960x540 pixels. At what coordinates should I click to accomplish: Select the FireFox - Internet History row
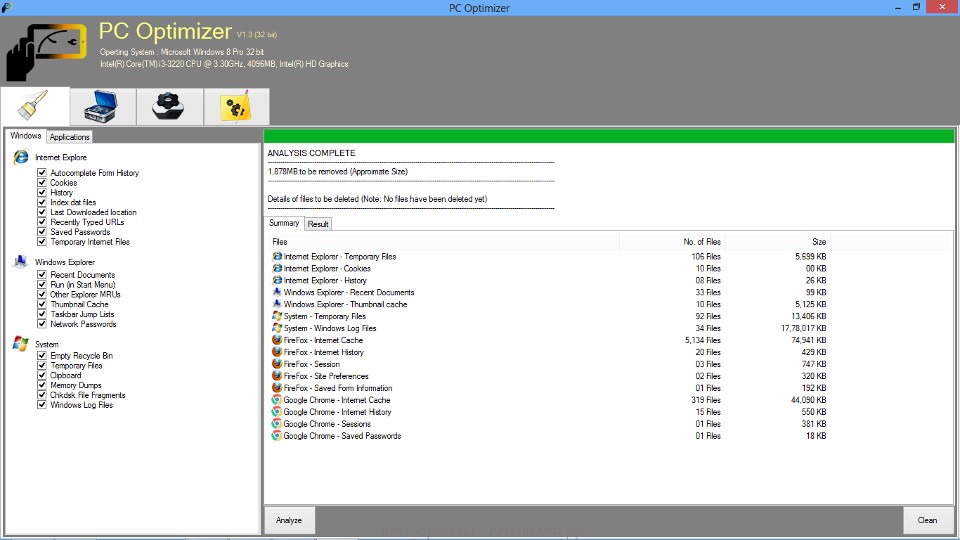point(549,352)
